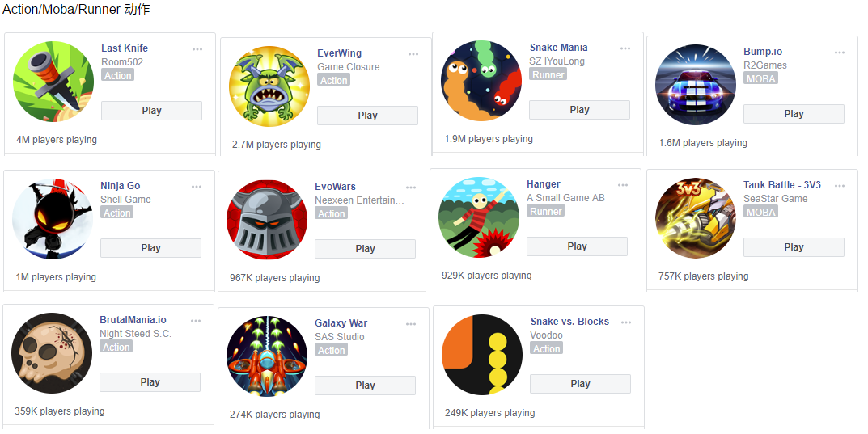Select the Bump.io car icon
868x434 pixels.
(x=696, y=85)
